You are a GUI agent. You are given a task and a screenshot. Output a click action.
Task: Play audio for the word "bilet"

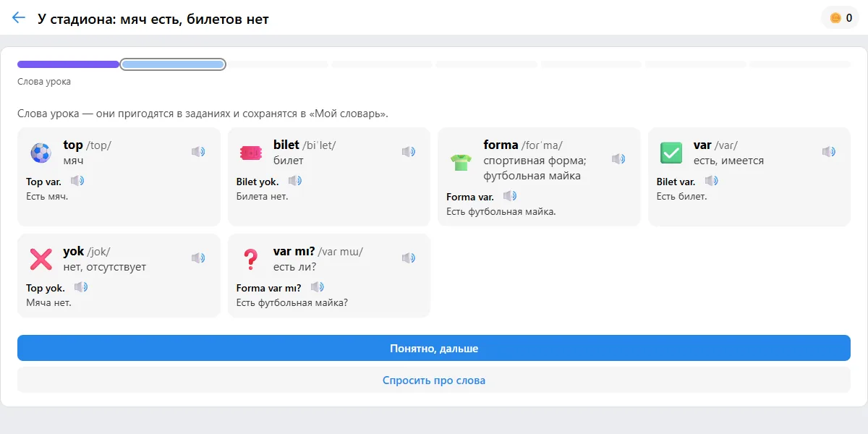(x=409, y=152)
